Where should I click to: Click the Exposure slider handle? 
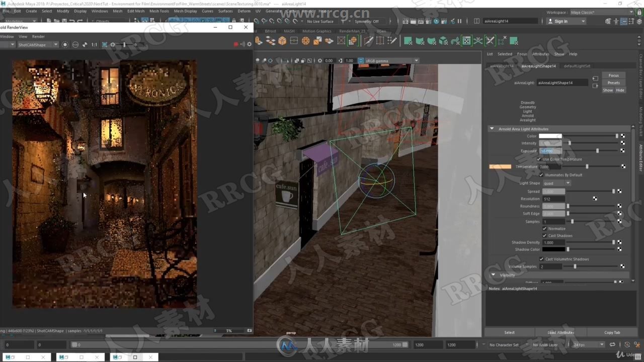click(x=597, y=150)
